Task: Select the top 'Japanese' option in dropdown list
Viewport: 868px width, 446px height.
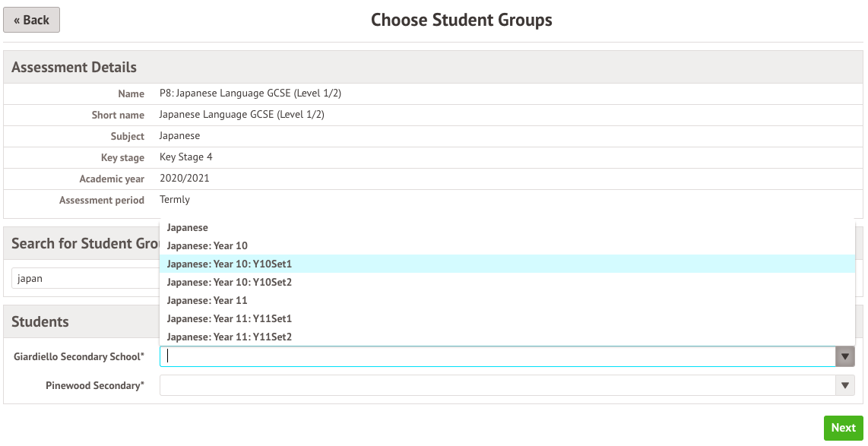Action: (188, 227)
